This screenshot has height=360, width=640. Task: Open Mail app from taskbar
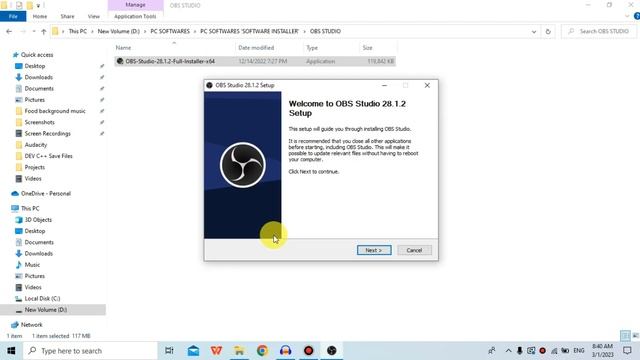tap(193, 351)
